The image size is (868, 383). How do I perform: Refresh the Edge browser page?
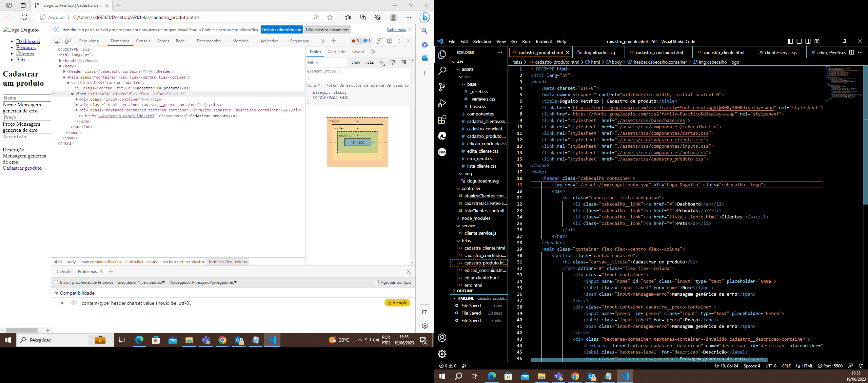[24, 17]
